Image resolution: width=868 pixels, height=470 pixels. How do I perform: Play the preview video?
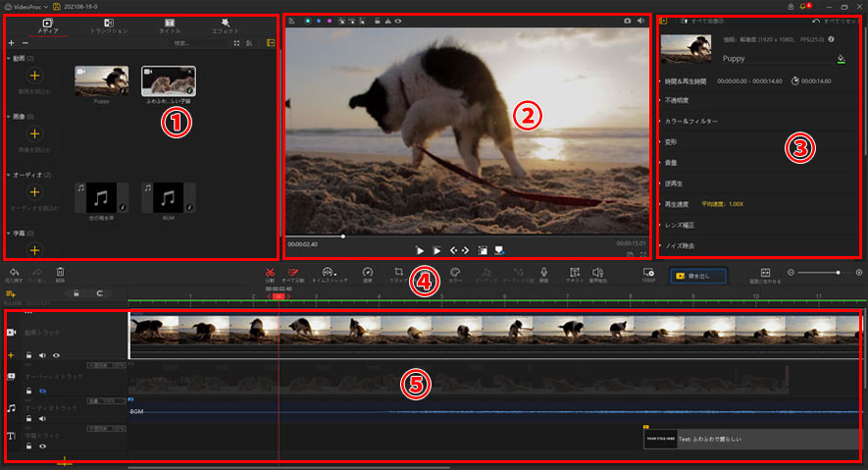point(420,251)
